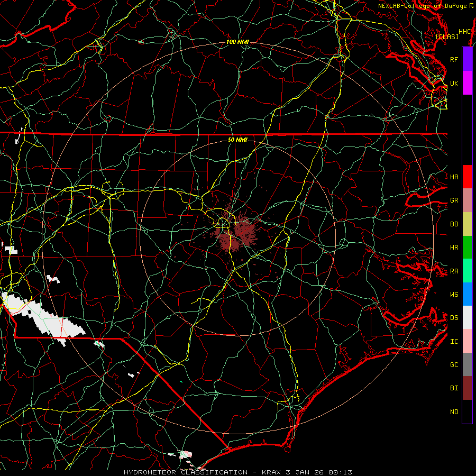Screen dimensions: 476x476
Task: Click the HA legend label
Action: point(454,177)
